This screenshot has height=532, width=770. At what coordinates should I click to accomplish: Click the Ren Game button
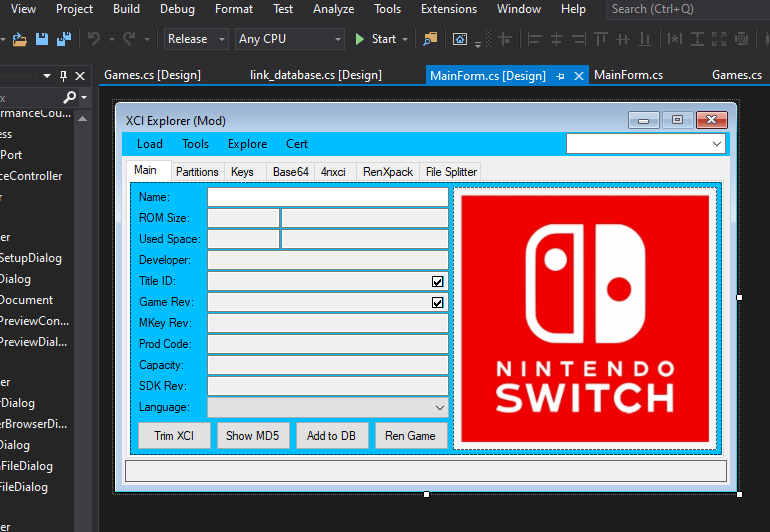pyautogui.click(x=411, y=436)
